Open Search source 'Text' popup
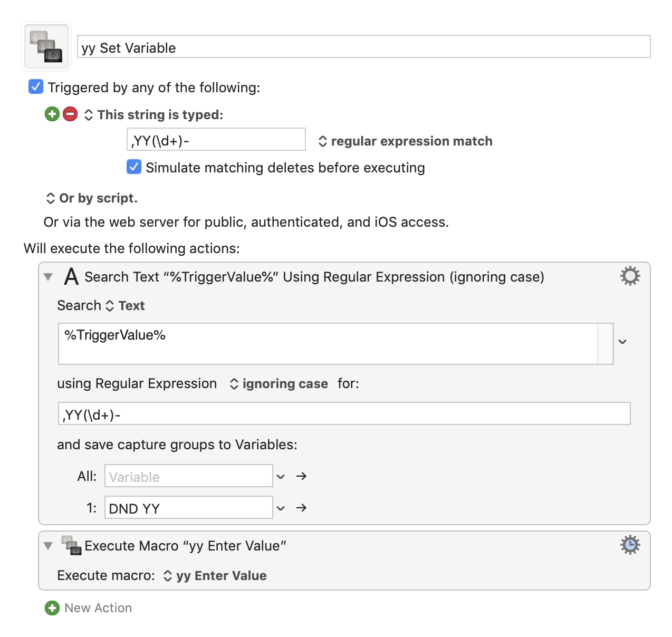672x637 pixels. click(x=125, y=306)
